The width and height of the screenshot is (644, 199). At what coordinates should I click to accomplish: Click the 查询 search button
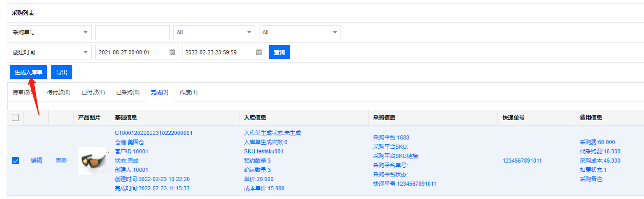point(279,52)
